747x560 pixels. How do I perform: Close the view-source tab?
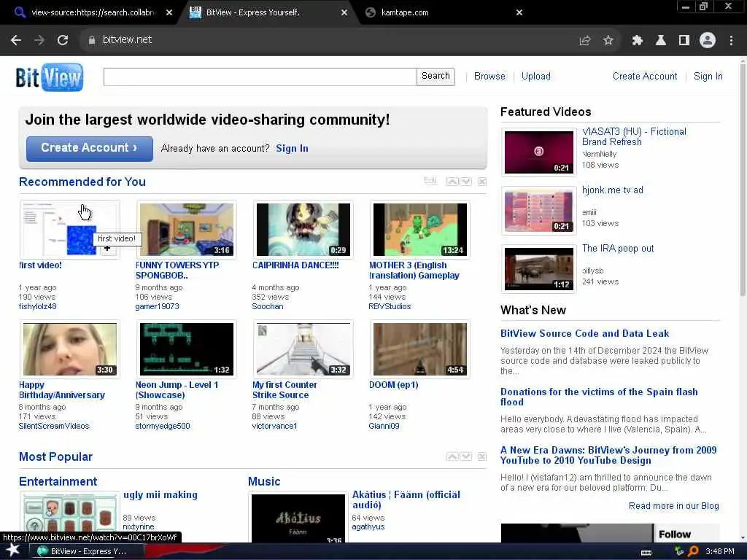click(169, 13)
